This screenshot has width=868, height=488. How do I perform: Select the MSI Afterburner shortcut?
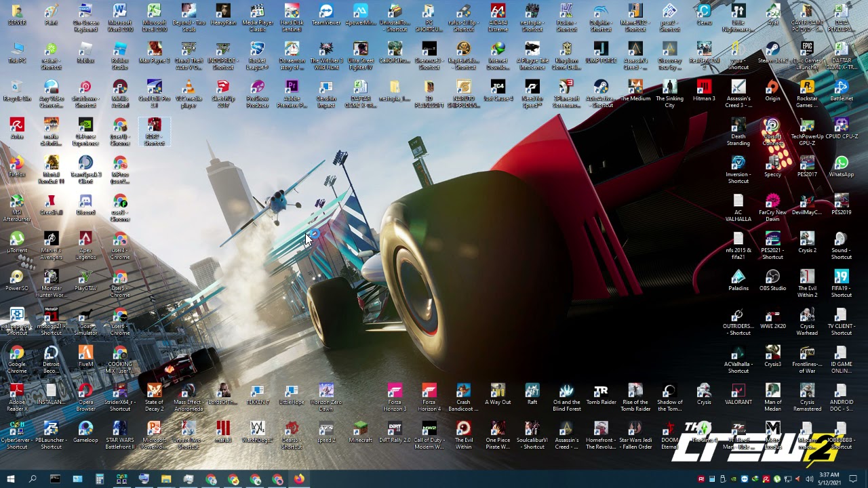pos(17,208)
